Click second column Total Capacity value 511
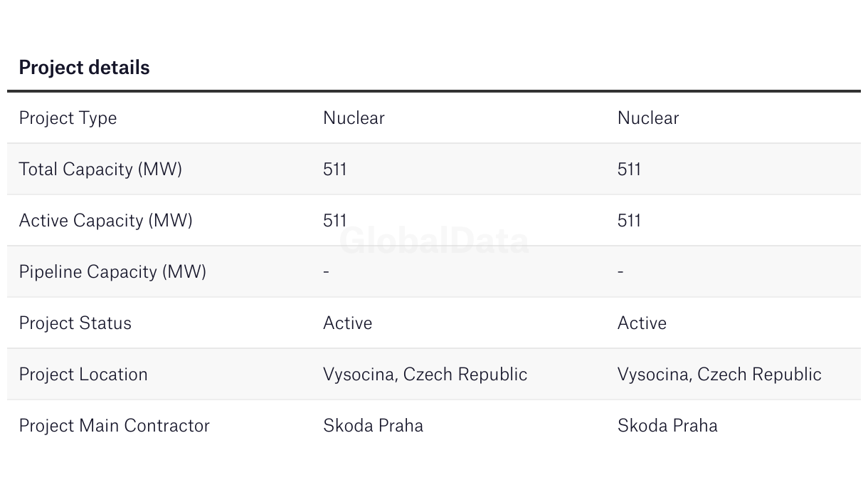The width and height of the screenshot is (868, 480). [630, 169]
